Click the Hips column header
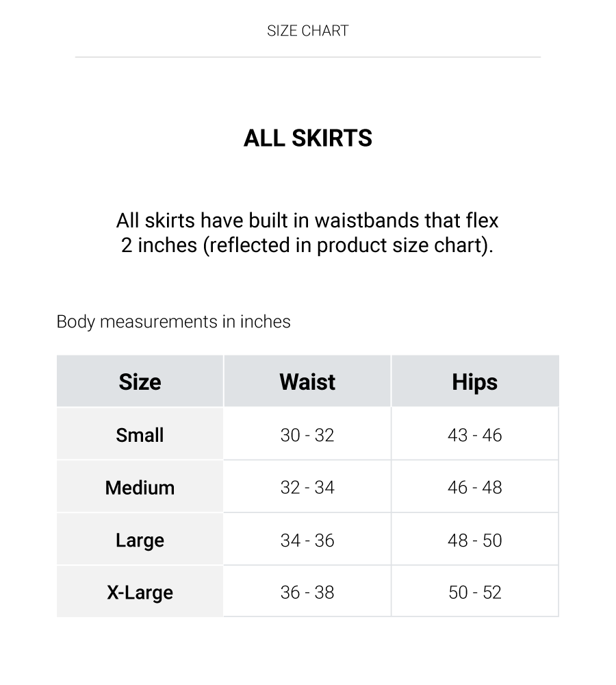The width and height of the screenshot is (616, 685). (x=474, y=382)
